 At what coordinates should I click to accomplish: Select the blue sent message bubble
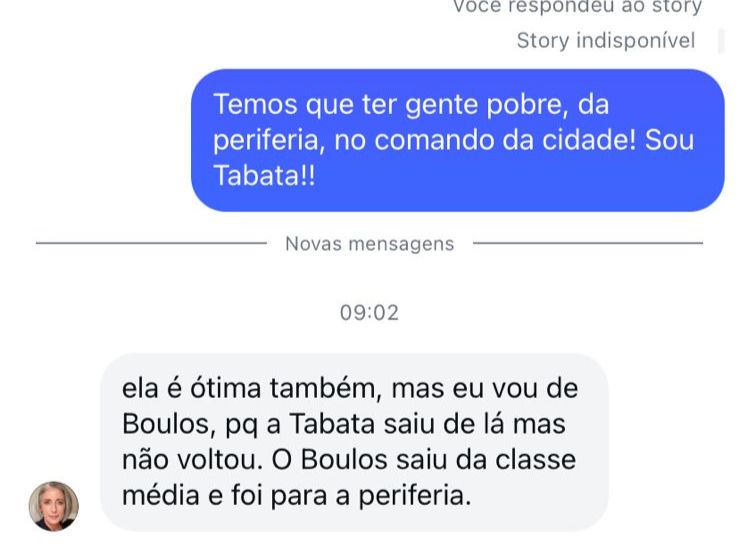[x=457, y=140]
